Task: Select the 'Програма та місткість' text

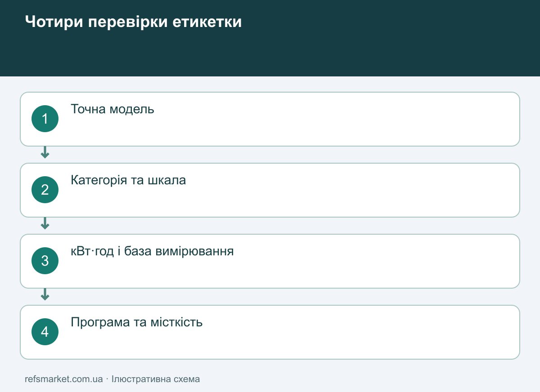Action: click(x=137, y=322)
